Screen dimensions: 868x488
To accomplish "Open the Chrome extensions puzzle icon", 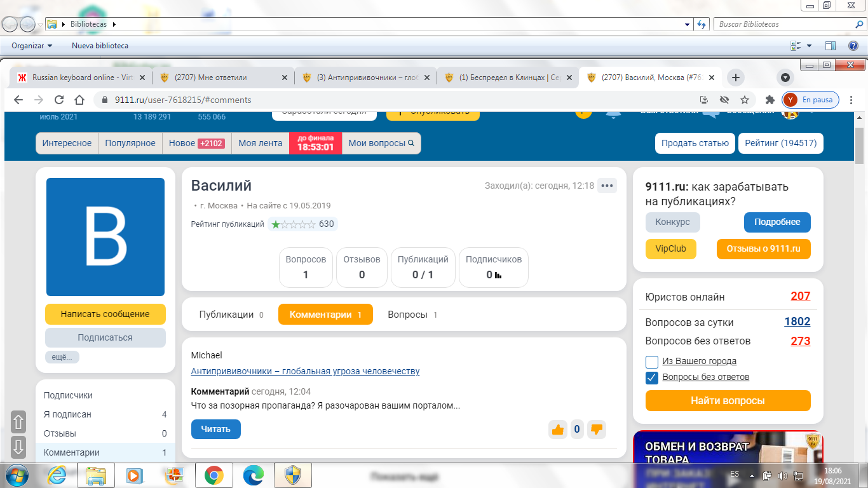I will [x=770, y=100].
